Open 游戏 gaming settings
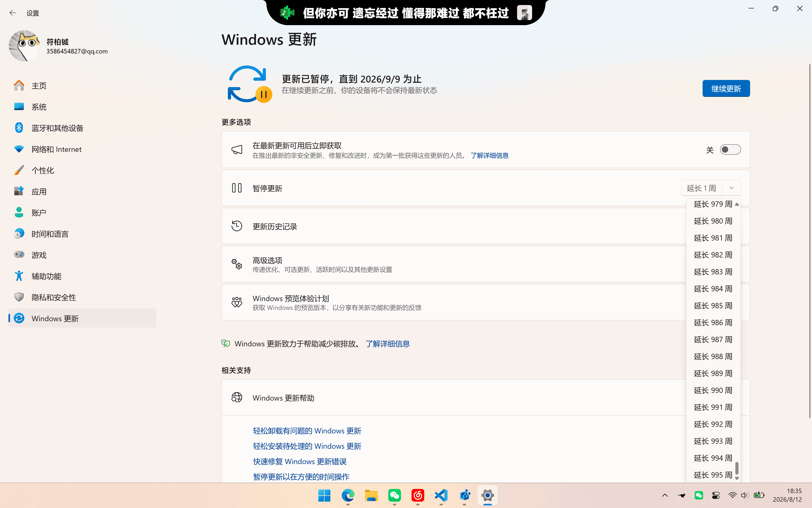 pyautogui.click(x=82, y=255)
